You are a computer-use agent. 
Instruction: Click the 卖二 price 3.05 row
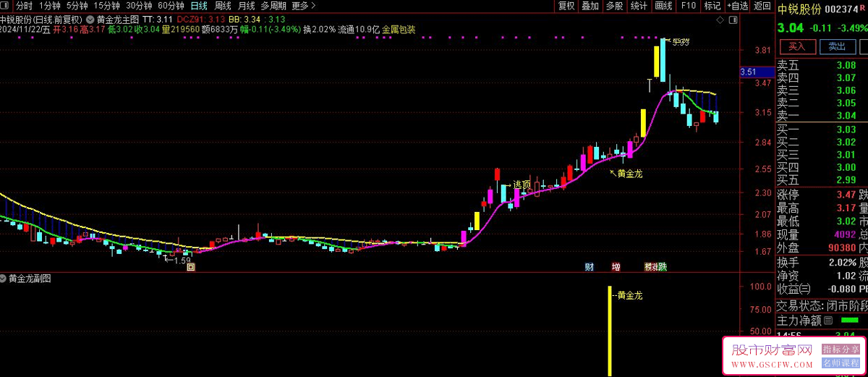[822, 103]
